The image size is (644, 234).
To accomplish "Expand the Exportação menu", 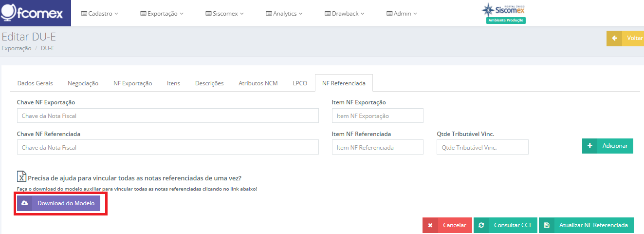I will [162, 14].
